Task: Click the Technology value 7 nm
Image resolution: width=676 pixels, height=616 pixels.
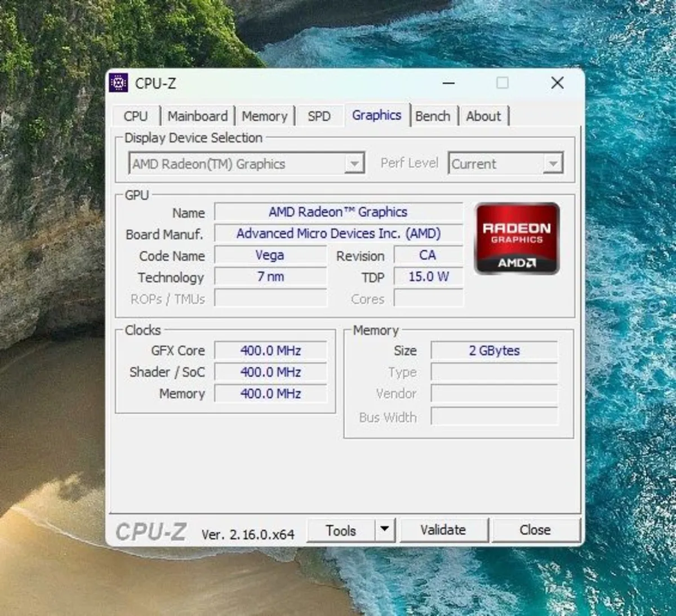Action: (x=270, y=276)
